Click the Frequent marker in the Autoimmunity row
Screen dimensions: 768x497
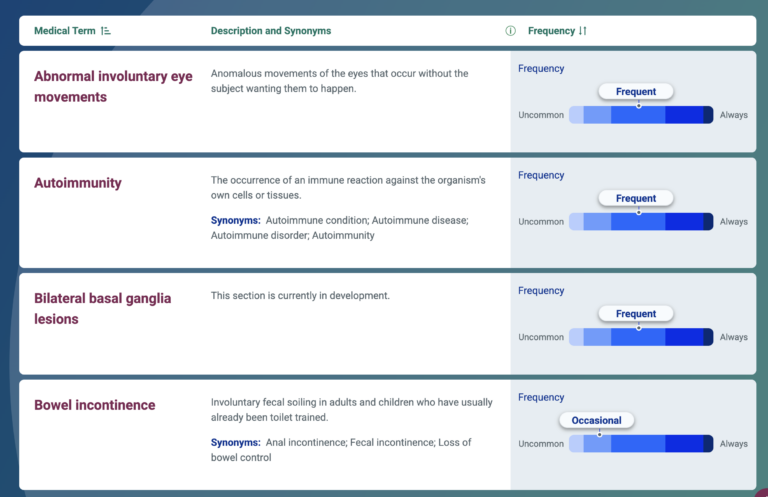636,198
